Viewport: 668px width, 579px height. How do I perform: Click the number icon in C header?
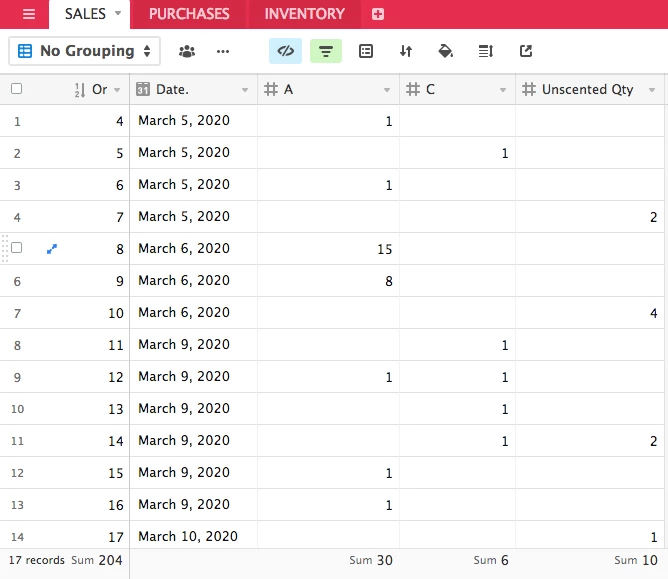(x=413, y=89)
